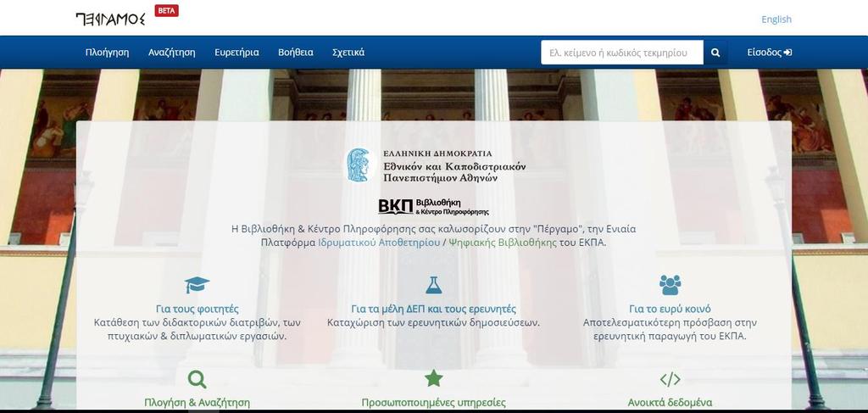The image size is (868, 413).
Task: Open the Ιδρυματικού Αποθετηρίου link
Action: click(379, 243)
